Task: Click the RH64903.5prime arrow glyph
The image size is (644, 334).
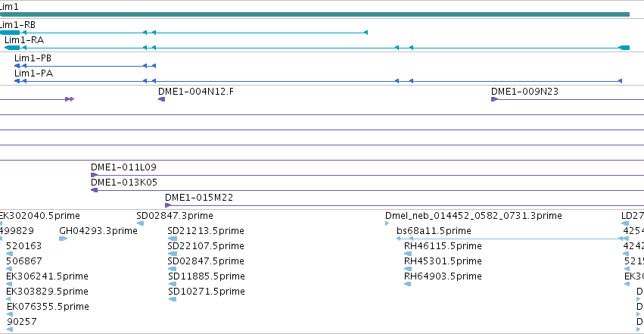Action: (x=407, y=284)
